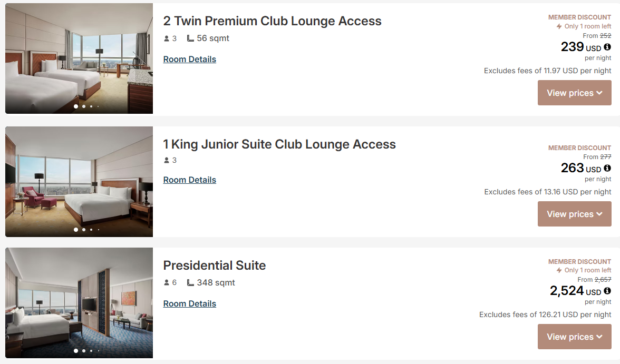This screenshot has width=620, height=364.
Task: Open Room Details for the Presidential Suite
Action: click(x=190, y=303)
